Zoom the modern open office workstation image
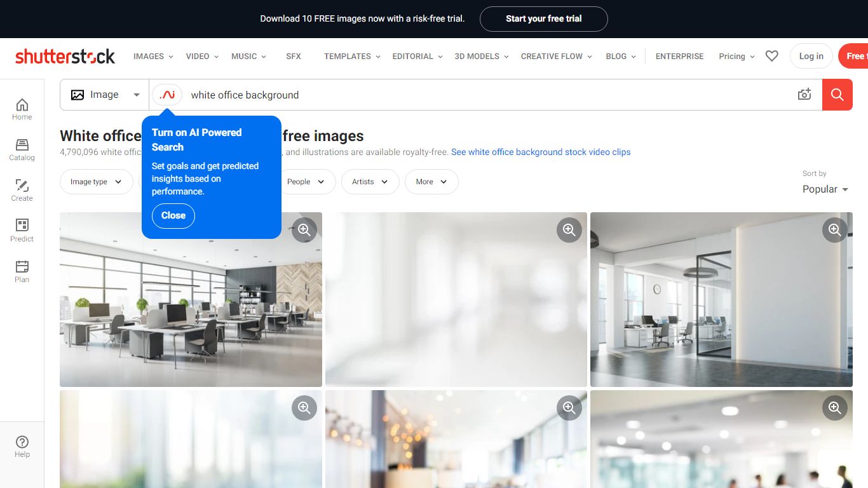Viewport: 868px width, 488px height. click(x=304, y=230)
